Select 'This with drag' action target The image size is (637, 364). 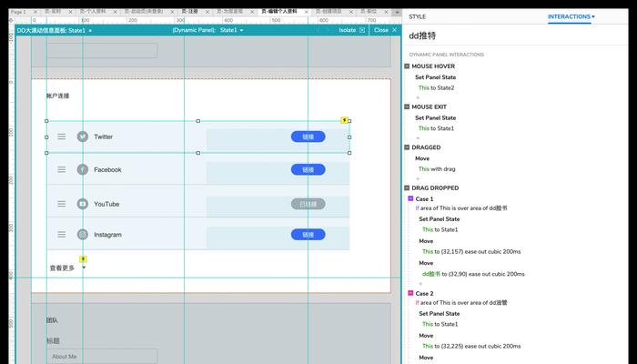[437, 169]
